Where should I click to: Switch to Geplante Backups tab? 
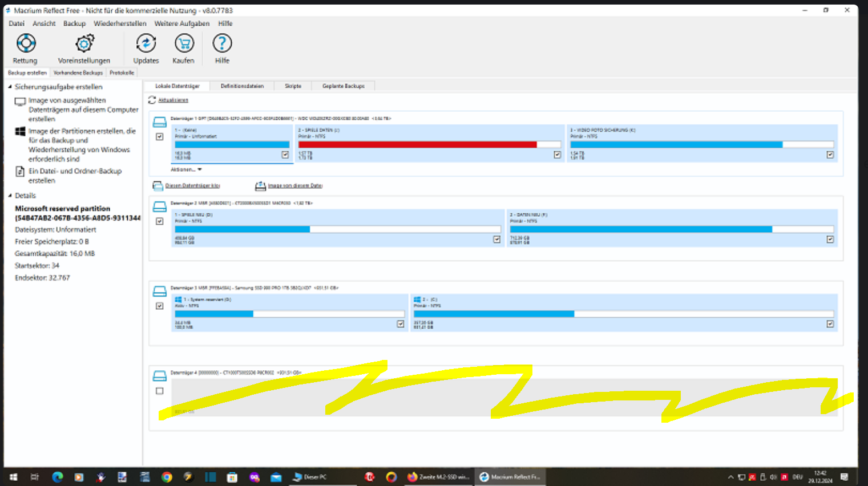344,86
